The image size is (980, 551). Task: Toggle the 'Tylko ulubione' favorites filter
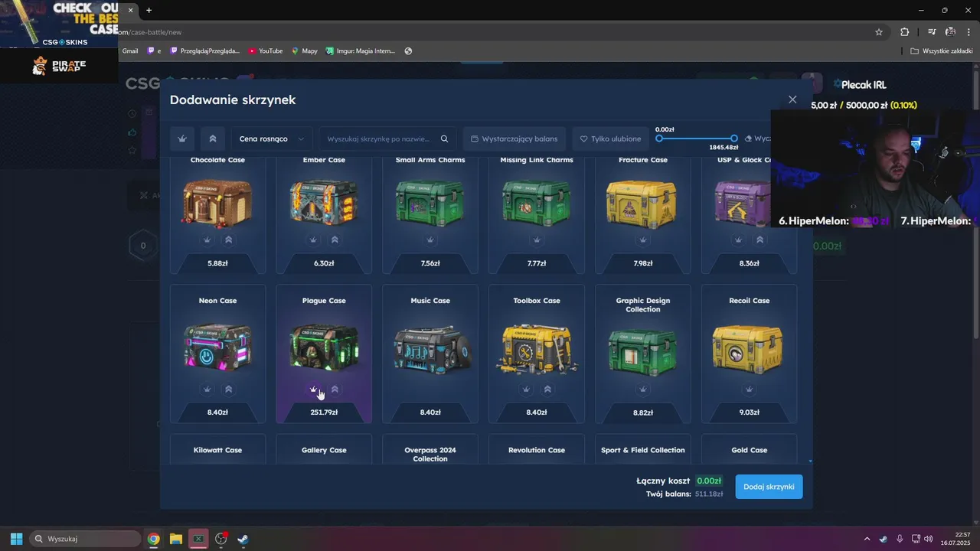[610, 139]
